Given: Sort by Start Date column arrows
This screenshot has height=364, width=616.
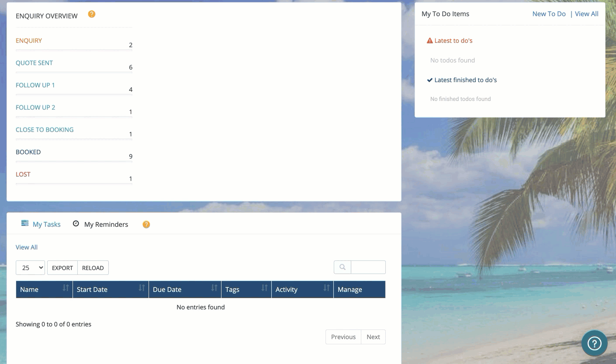Looking at the screenshot, I should tap(142, 288).
